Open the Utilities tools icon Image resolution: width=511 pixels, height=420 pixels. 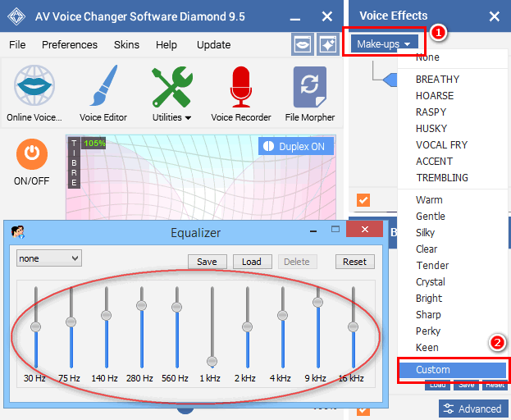click(171, 87)
